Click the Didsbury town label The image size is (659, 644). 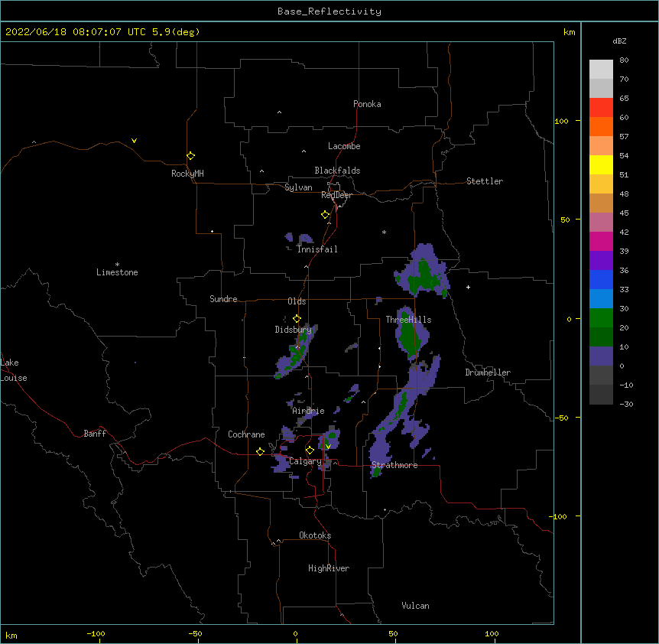tap(293, 330)
